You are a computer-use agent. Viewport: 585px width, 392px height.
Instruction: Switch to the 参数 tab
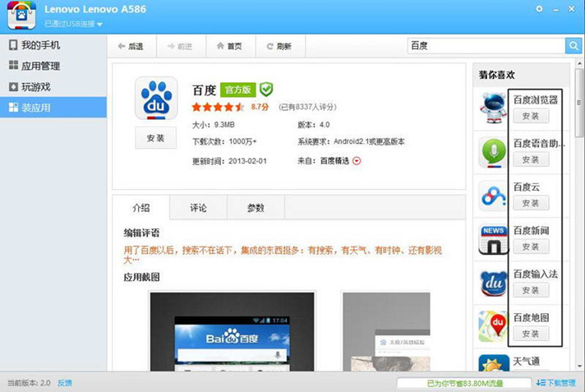click(256, 208)
